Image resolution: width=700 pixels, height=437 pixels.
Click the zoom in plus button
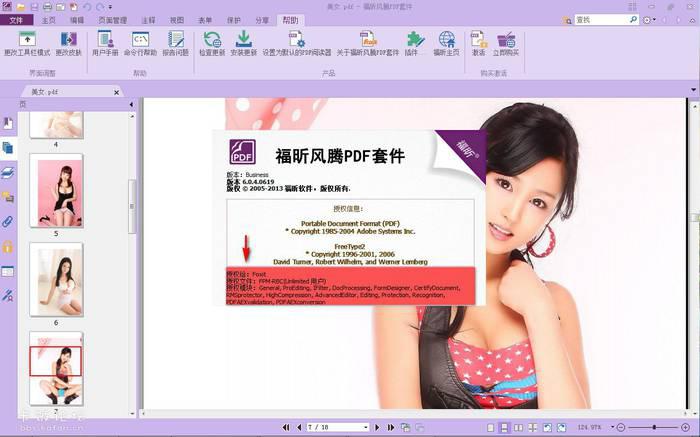click(x=685, y=427)
